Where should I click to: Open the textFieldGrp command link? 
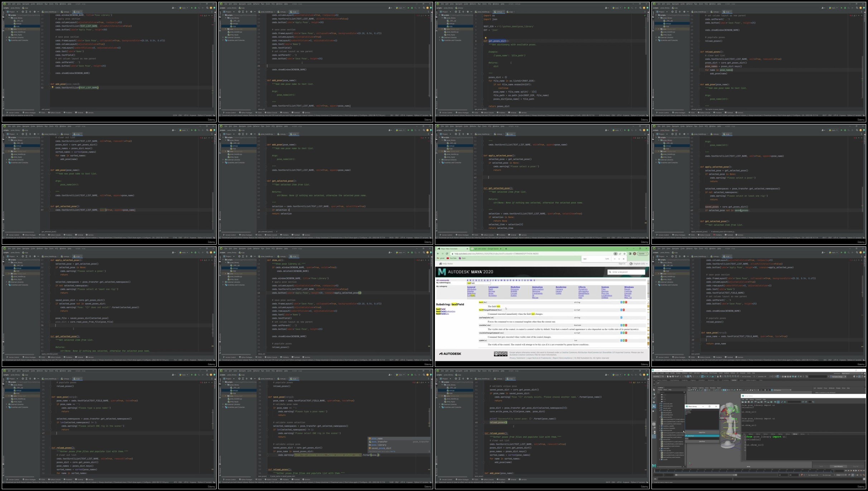[442, 314]
